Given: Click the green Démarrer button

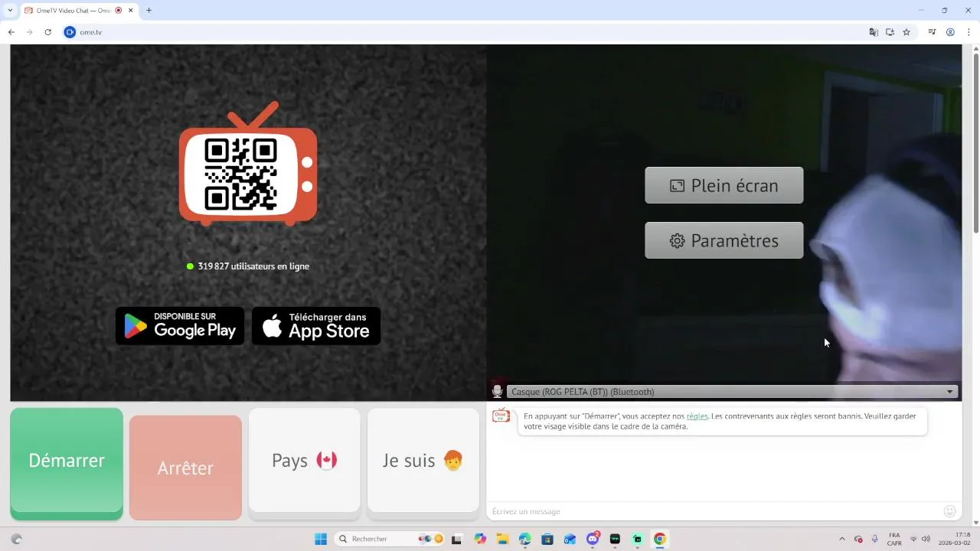Looking at the screenshot, I should (x=67, y=463).
